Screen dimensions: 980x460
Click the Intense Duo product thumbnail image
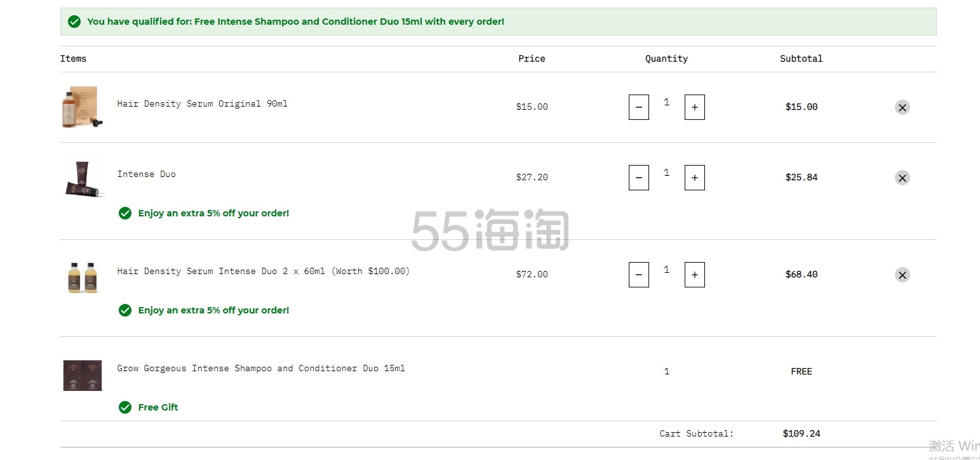click(x=84, y=178)
